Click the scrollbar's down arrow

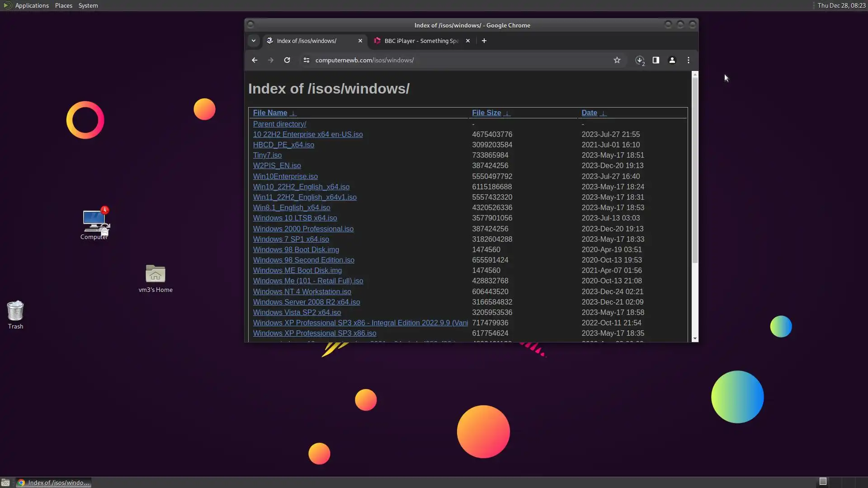point(695,338)
